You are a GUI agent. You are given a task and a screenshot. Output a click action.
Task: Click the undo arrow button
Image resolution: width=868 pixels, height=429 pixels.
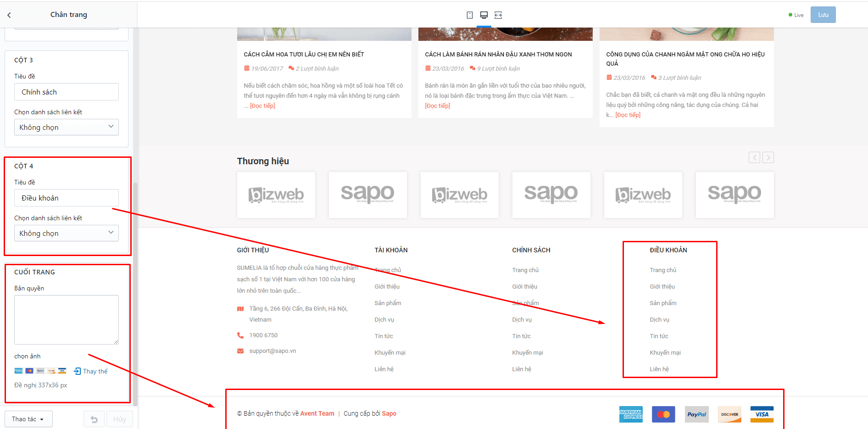(x=94, y=419)
